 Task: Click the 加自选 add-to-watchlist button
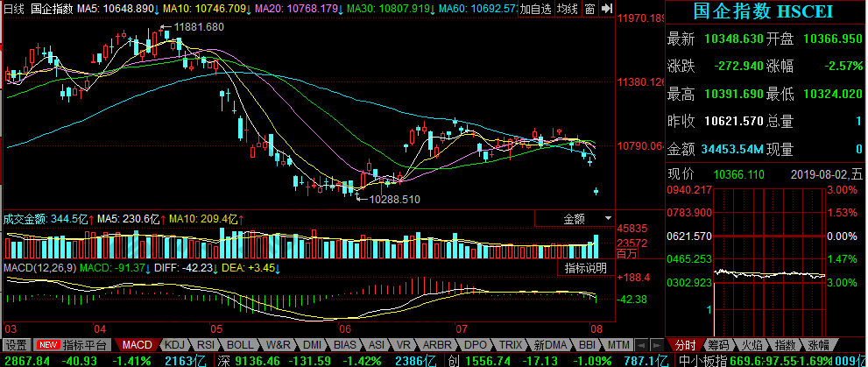point(534,9)
